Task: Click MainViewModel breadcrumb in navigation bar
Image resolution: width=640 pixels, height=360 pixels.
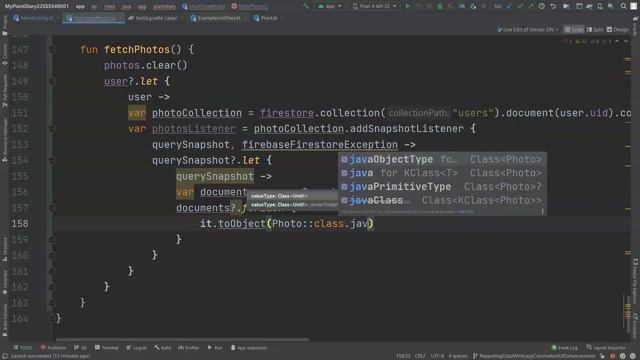Action: [203, 6]
